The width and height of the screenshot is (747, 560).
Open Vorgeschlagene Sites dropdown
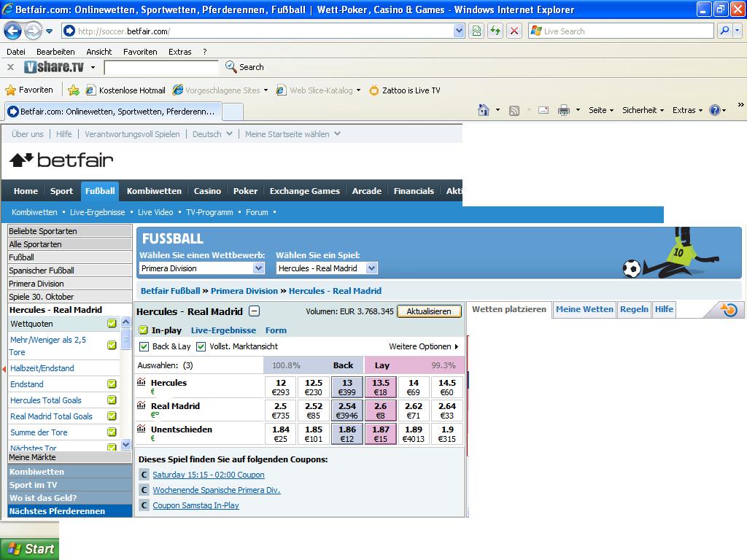tap(220, 90)
